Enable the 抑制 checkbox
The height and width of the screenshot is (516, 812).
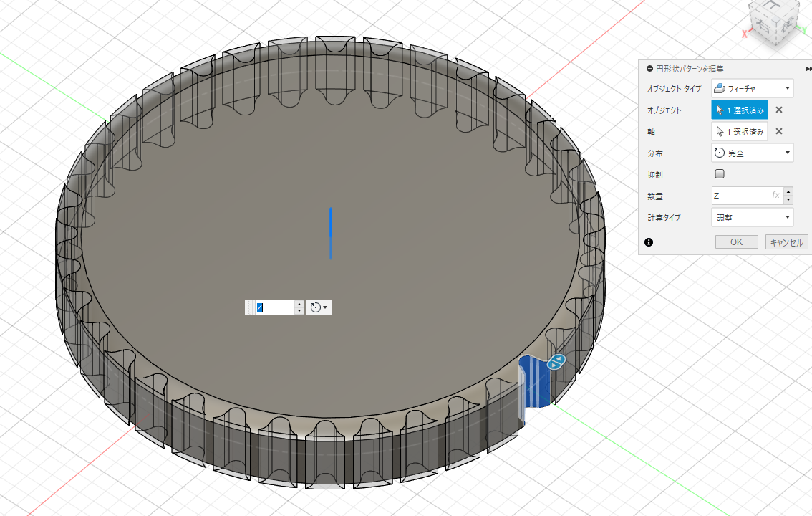[x=720, y=174]
